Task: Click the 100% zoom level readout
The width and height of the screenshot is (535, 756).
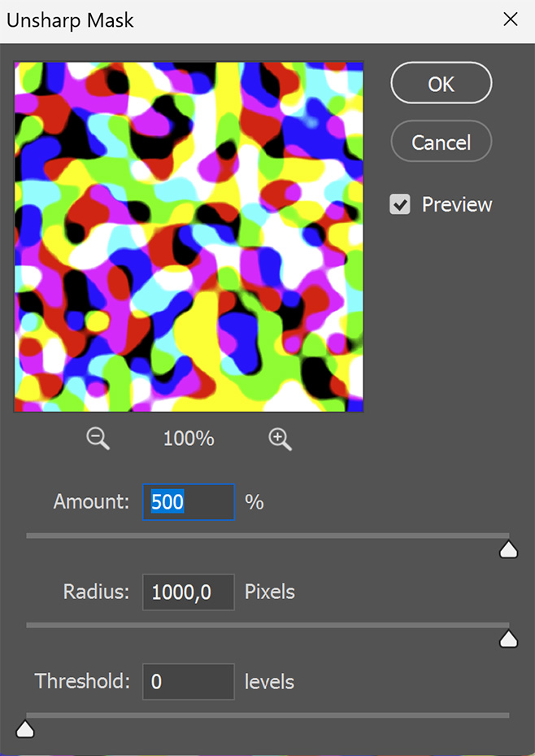Action: [x=189, y=439]
